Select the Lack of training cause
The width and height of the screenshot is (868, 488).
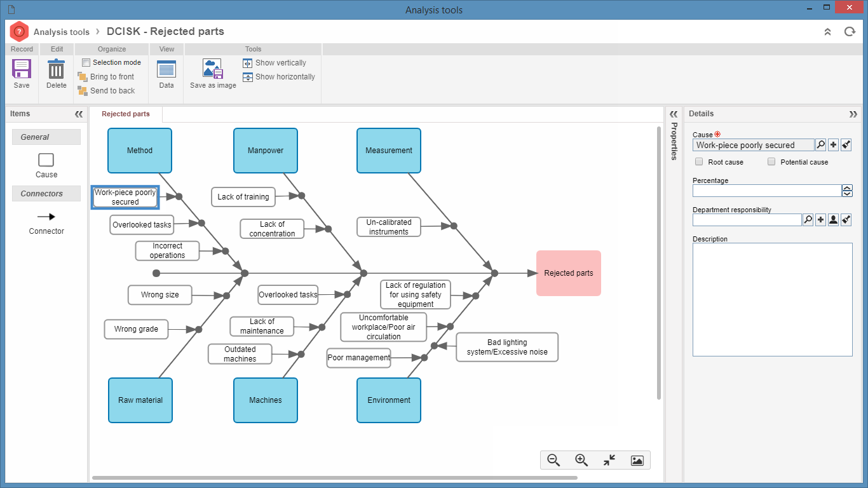click(x=243, y=197)
